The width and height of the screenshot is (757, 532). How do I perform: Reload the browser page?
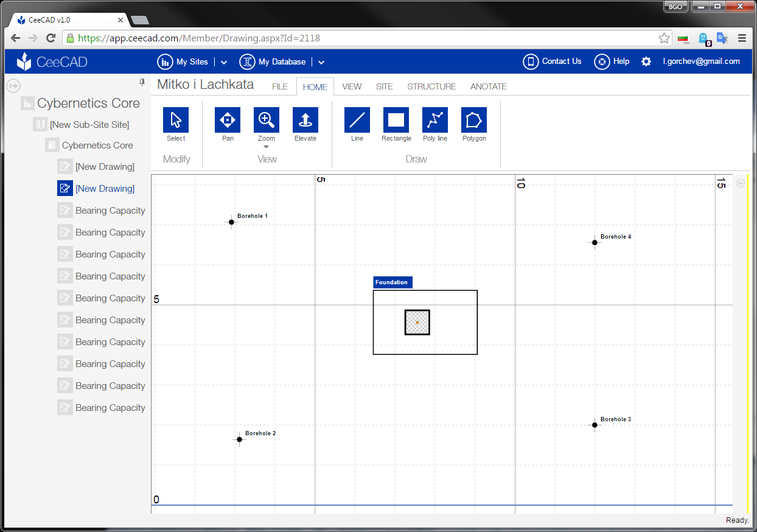tap(51, 38)
